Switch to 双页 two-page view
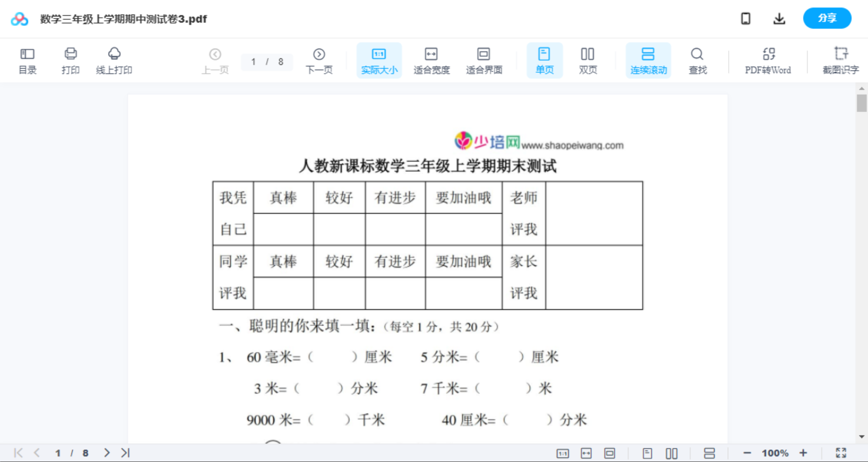The image size is (868, 462). 588,60
